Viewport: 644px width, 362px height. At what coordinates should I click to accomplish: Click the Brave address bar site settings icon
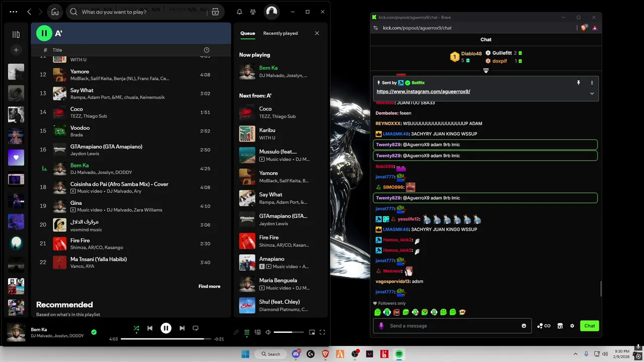[x=375, y=28]
